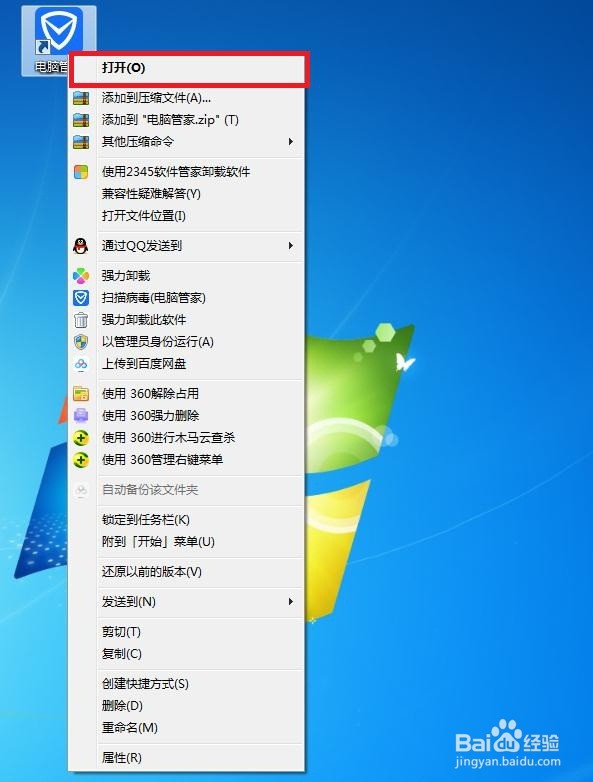Select 兼容性疑难解答(Y)
The height and width of the screenshot is (782, 593).
[187, 194]
